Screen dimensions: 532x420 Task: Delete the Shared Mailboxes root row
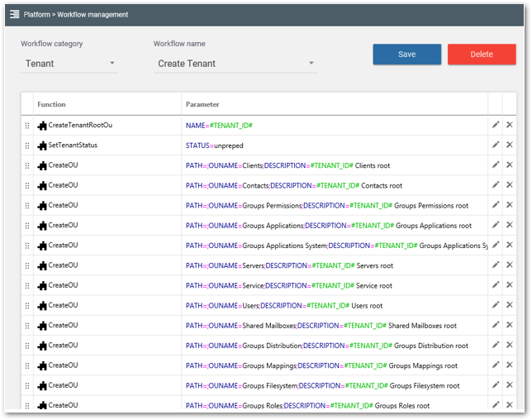coord(509,325)
